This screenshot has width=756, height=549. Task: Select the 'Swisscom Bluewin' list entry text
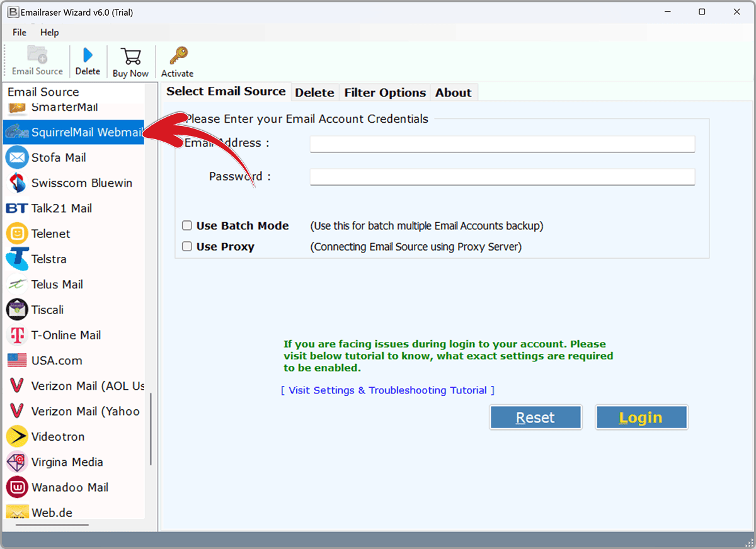82,183
